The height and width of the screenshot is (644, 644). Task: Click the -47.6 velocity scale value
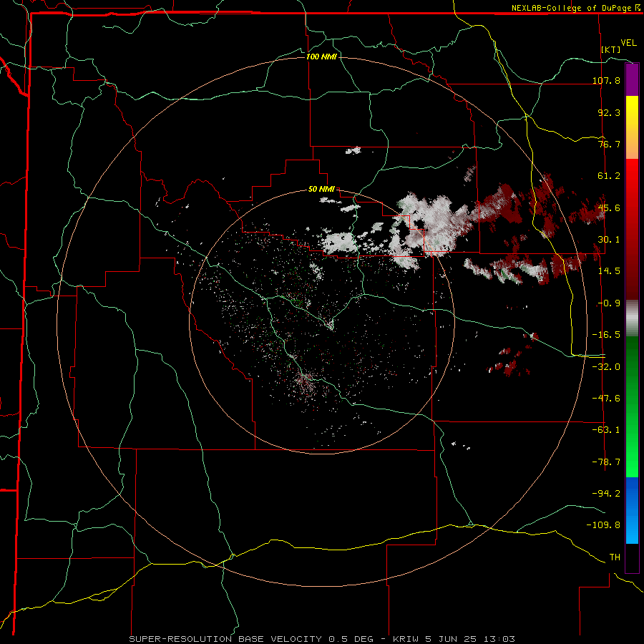606,399
